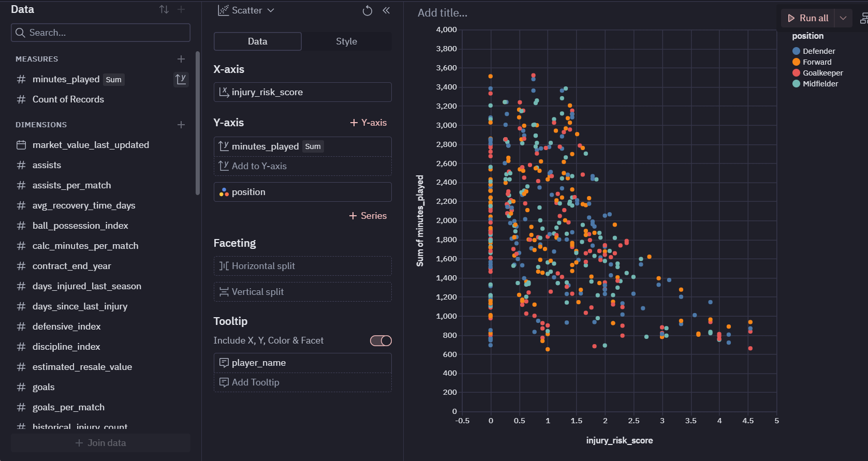Toggle Forward series in the legend
The height and width of the screenshot is (461, 868).
[812, 62]
